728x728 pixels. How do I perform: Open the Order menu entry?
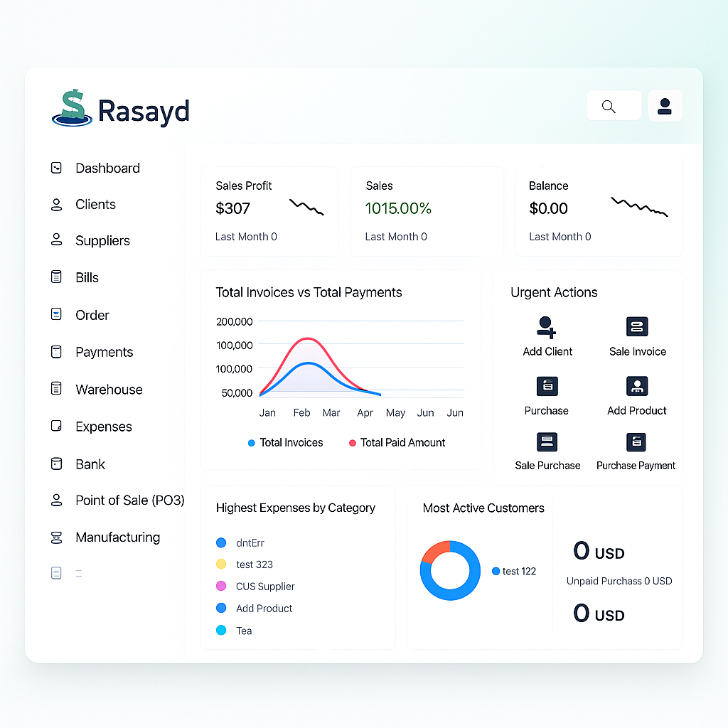[92, 315]
